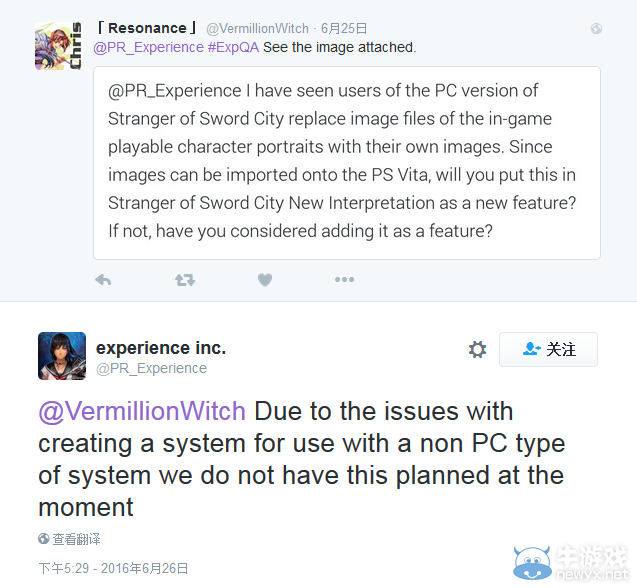This screenshot has height=588, width=637.
Task: Like the tweet with the heart icon
Action: tap(265, 280)
